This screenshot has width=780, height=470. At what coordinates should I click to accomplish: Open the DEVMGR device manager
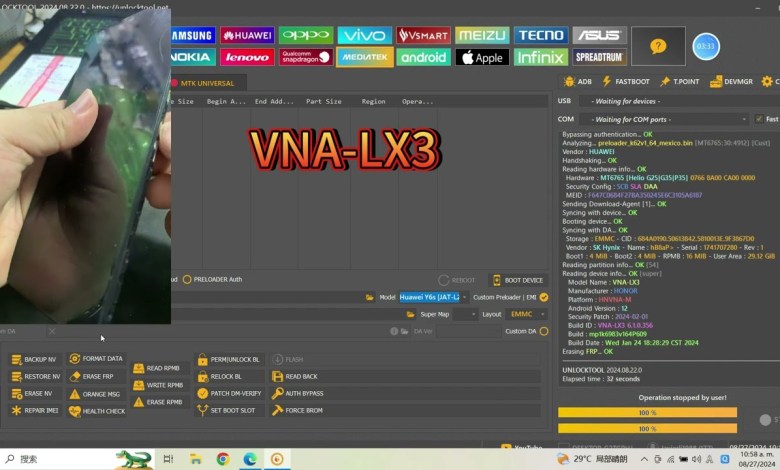point(731,81)
